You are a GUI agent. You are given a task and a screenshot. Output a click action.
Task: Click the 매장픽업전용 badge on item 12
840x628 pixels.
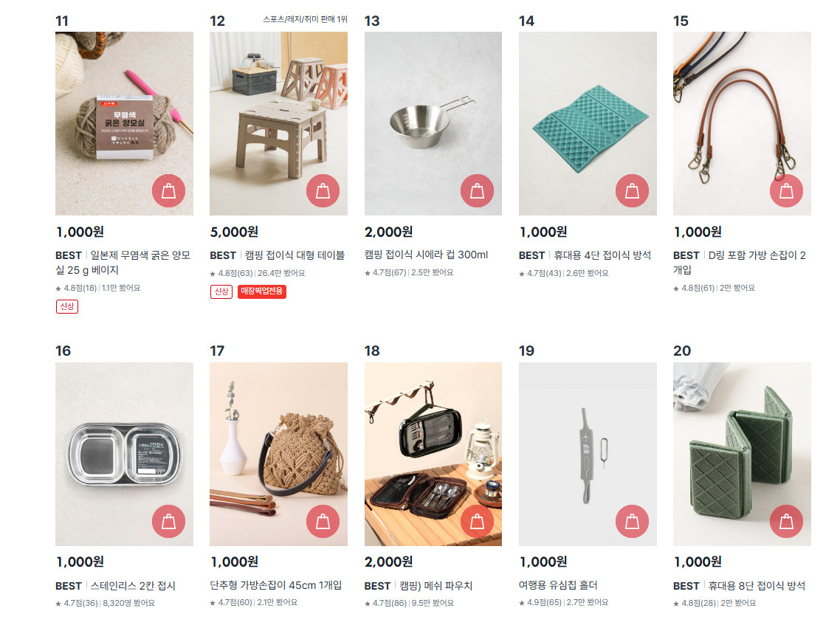[x=262, y=291]
